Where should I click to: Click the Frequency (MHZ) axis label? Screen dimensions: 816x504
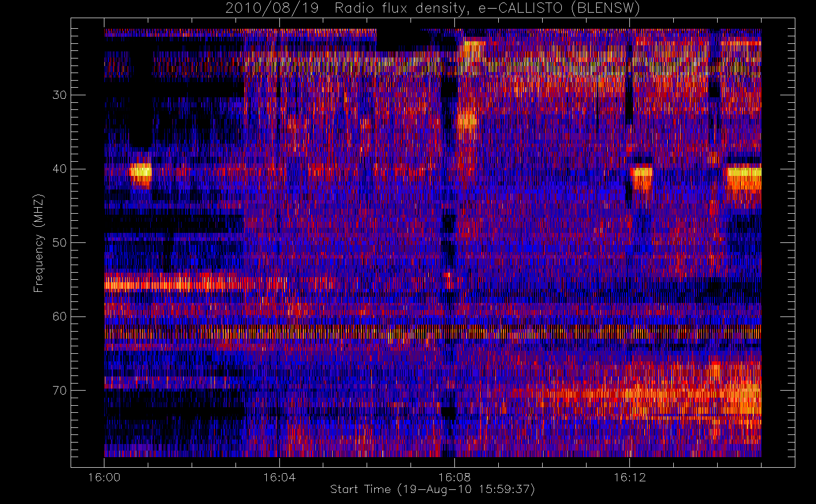(x=38, y=243)
